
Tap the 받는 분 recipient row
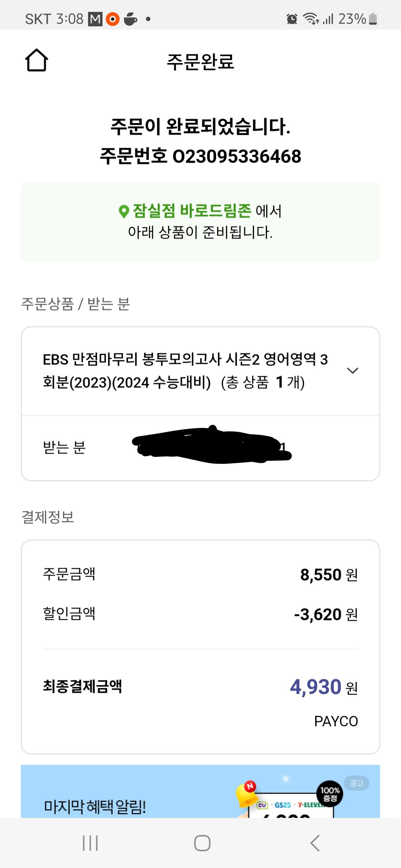[200, 448]
